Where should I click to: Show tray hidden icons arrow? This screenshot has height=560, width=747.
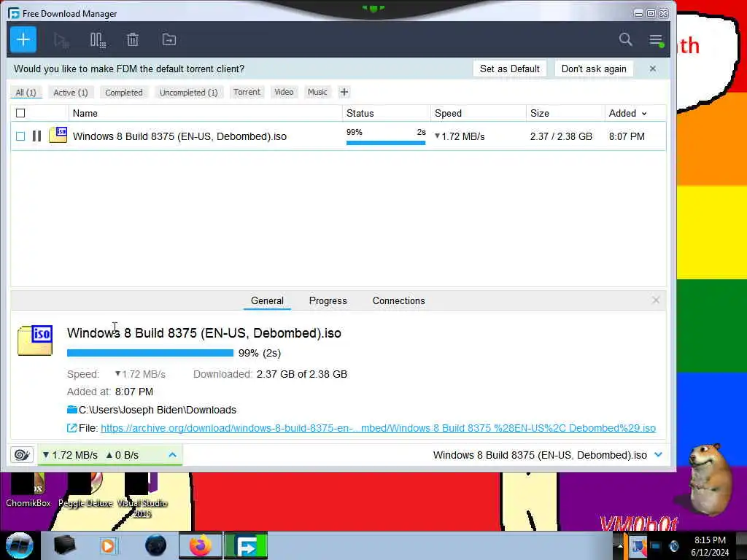pyautogui.click(x=620, y=545)
